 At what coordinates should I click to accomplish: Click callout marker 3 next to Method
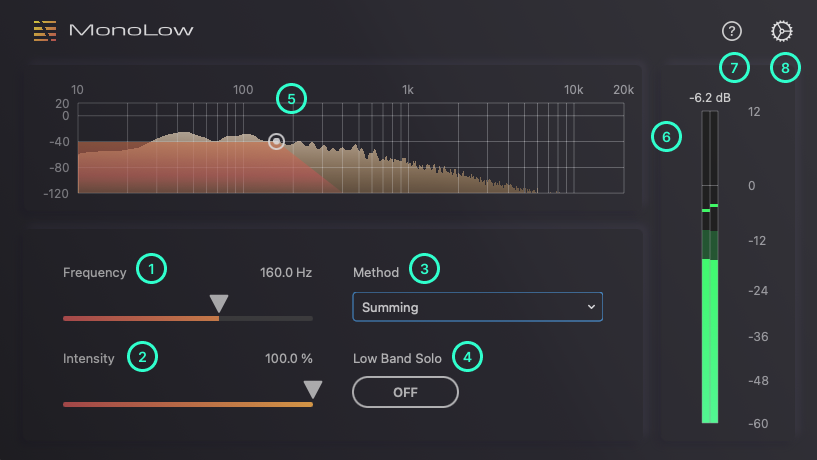424,268
